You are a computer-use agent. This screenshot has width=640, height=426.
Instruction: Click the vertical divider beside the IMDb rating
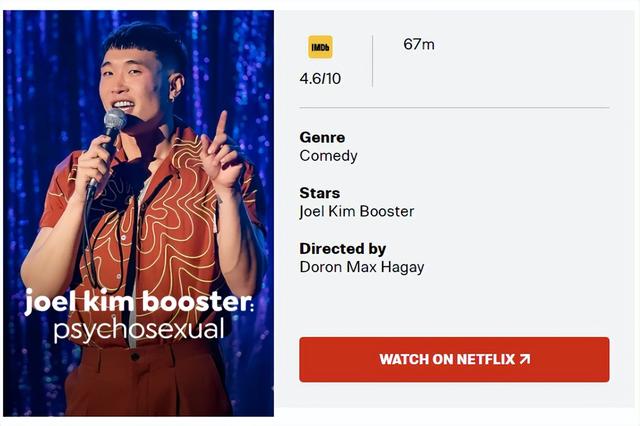click(372, 61)
